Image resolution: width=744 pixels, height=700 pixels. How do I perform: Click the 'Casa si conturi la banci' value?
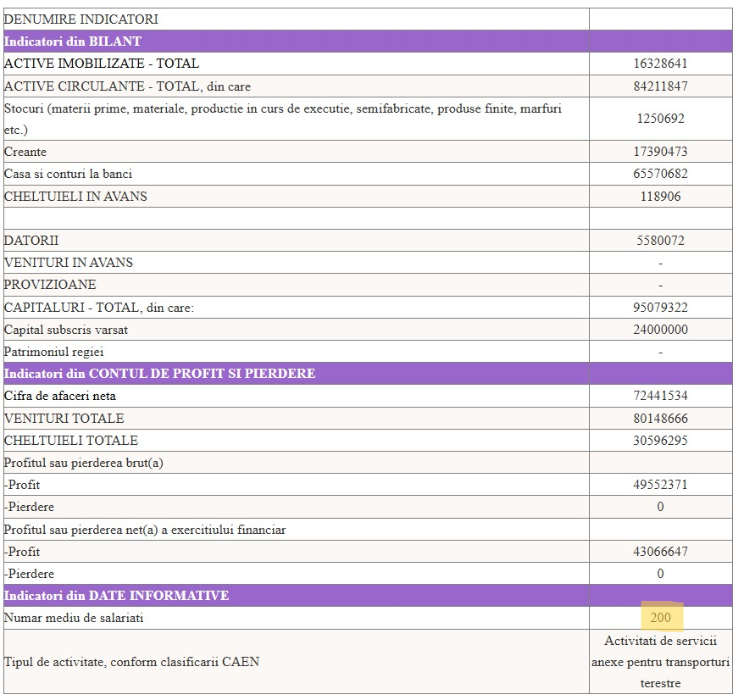(660, 174)
